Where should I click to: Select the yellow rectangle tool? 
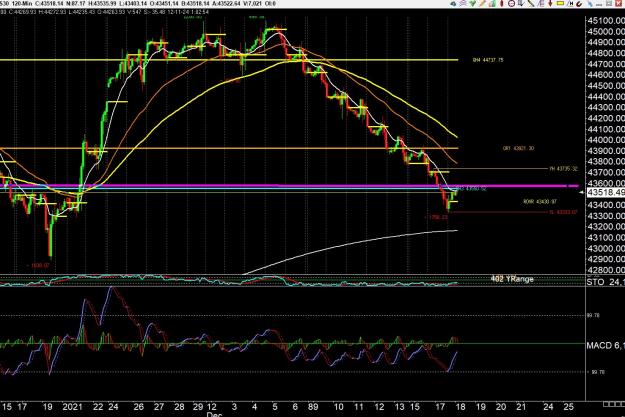coord(560,3)
